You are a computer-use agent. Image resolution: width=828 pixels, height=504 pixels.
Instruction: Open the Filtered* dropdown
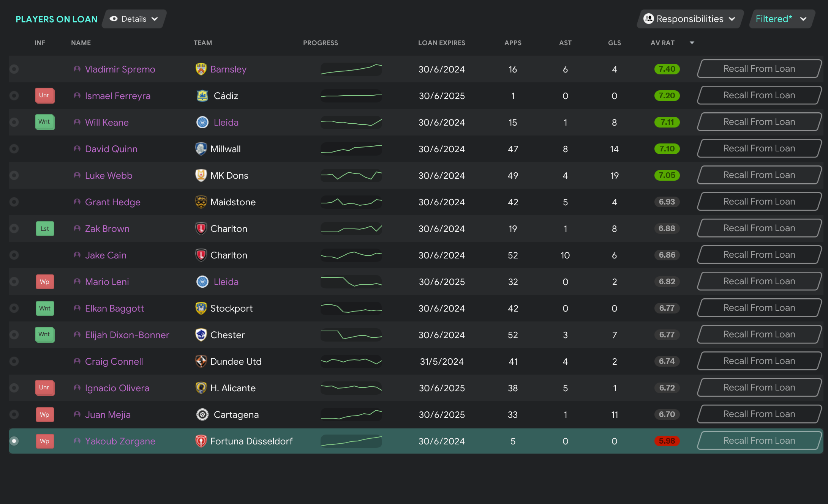(781, 19)
